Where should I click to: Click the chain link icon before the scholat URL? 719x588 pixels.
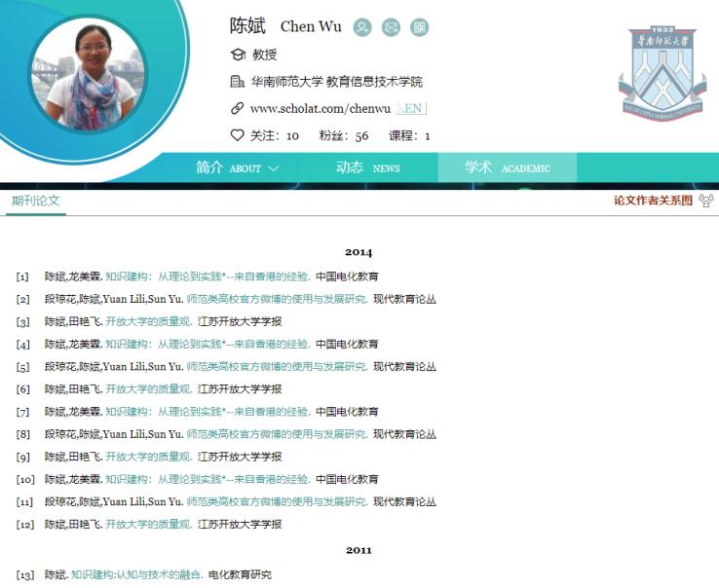coord(237,109)
